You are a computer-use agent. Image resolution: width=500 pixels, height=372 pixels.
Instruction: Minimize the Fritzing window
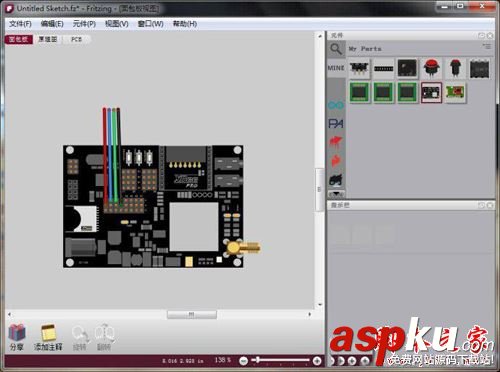[x=444, y=6]
